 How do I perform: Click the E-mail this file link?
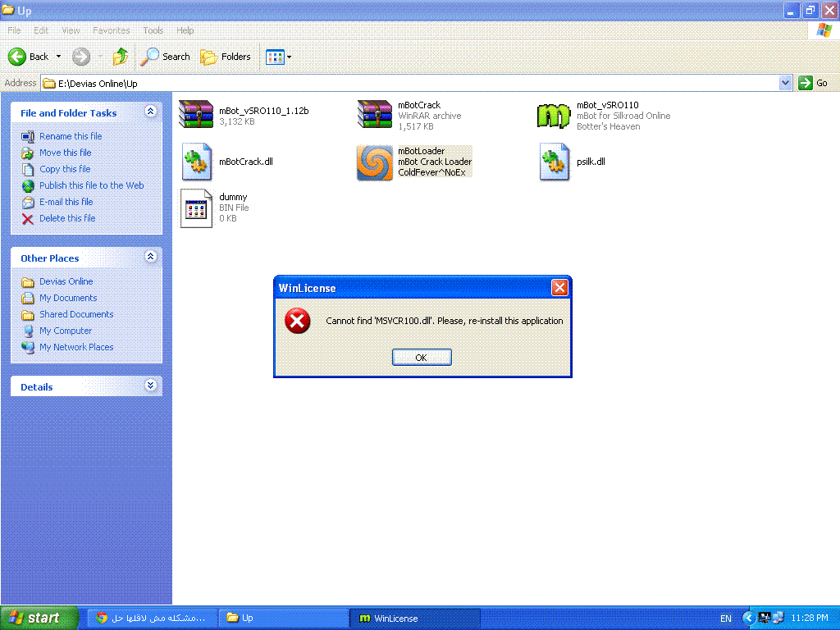[66, 202]
